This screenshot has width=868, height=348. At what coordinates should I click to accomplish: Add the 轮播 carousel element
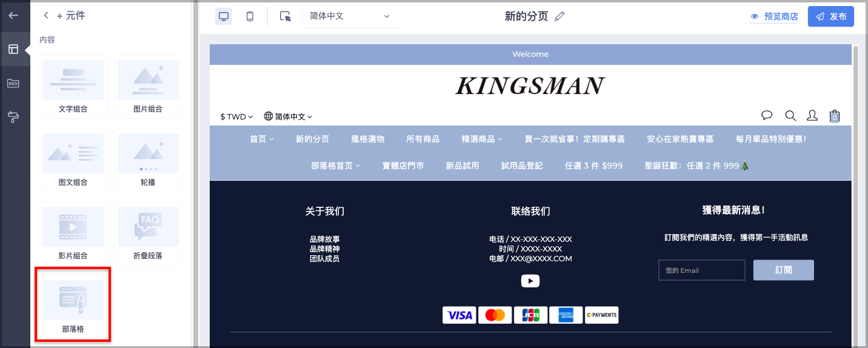(148, 160)
